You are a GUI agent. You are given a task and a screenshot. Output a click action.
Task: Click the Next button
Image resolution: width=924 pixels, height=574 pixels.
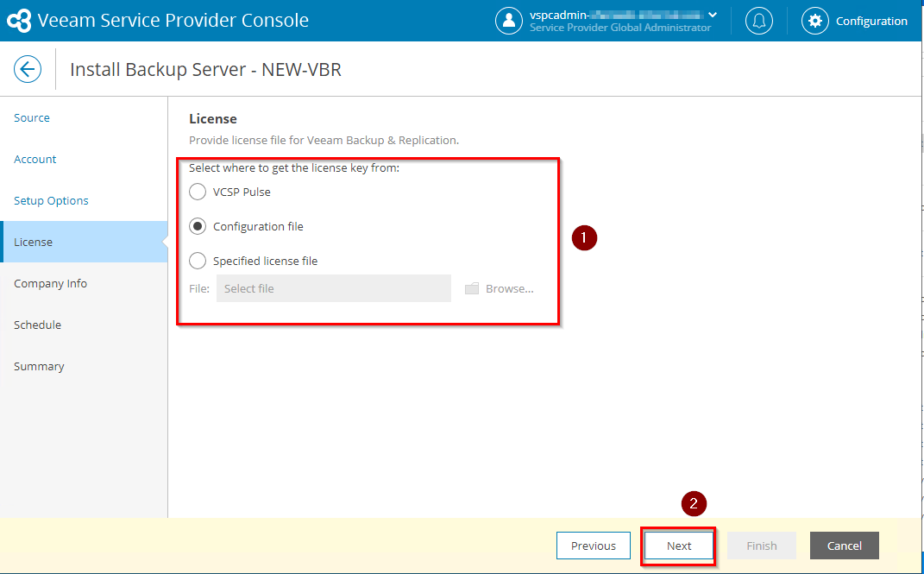pyautogui.click(x=679, y=546)
